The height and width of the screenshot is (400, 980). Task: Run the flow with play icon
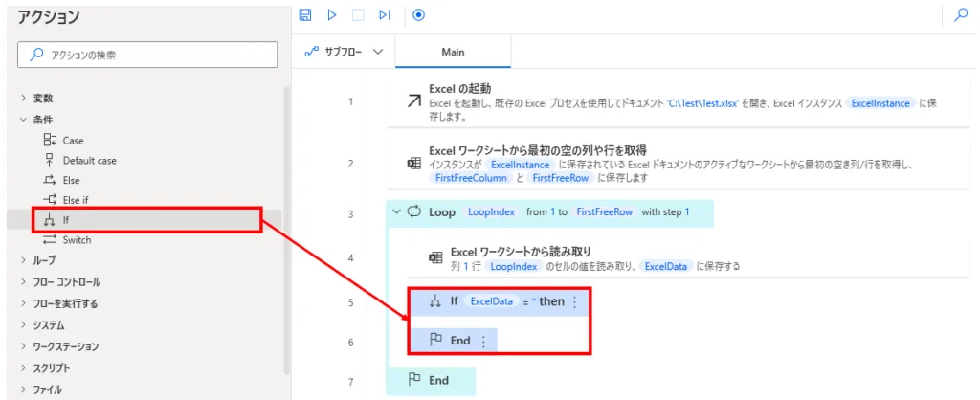pos(332,14)
